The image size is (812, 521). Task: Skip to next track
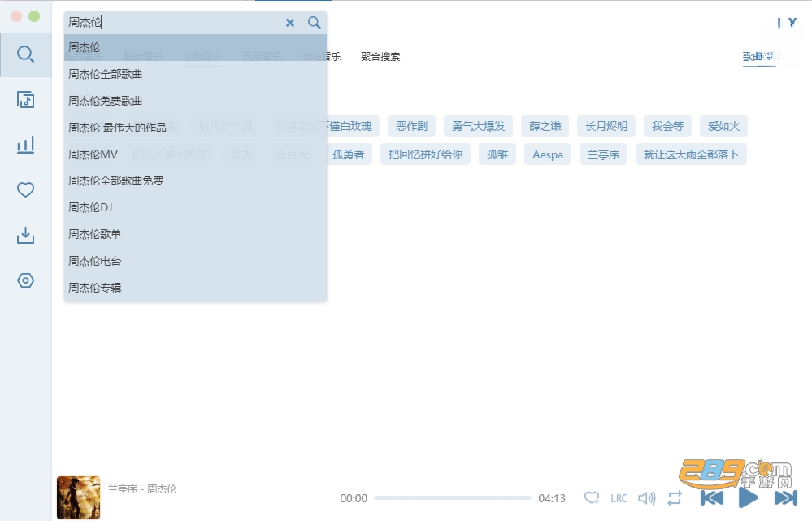coord(786,498)
